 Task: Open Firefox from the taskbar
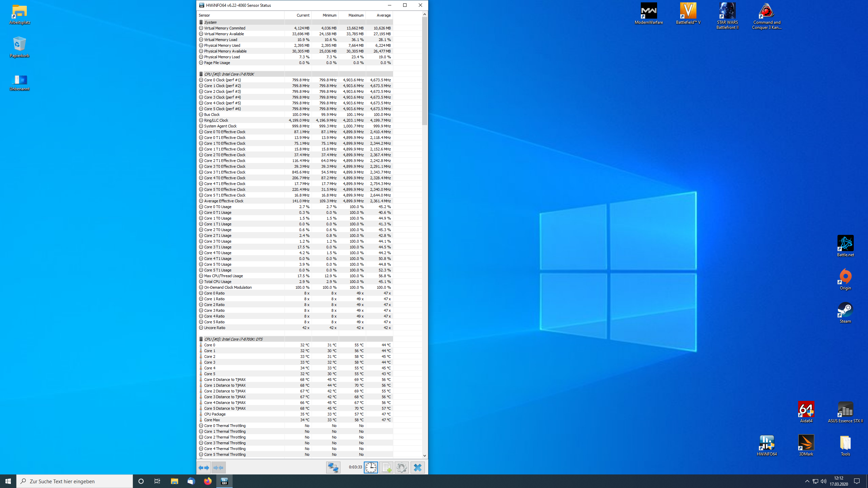[208, 481]
